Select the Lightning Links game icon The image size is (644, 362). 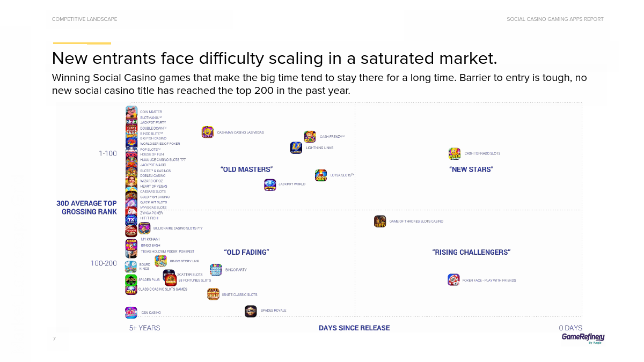click(296, 148)
